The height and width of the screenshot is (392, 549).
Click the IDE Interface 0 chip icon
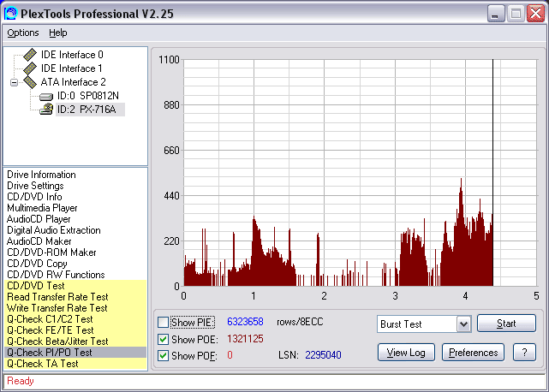pos(30,55)
